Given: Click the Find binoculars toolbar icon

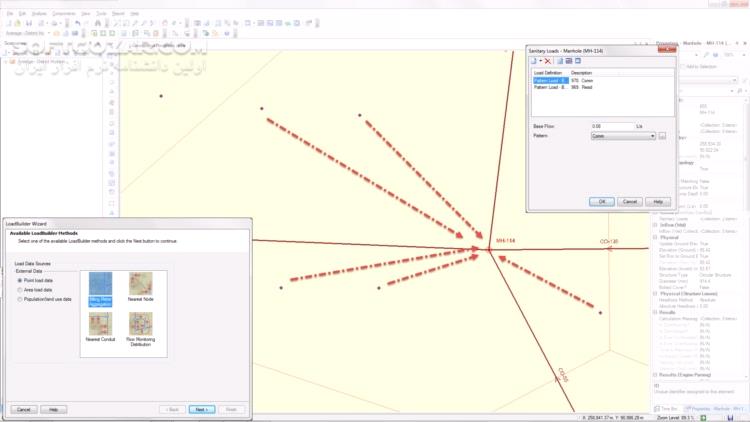Looking at the screenshot, I should (x=98, y=23).
